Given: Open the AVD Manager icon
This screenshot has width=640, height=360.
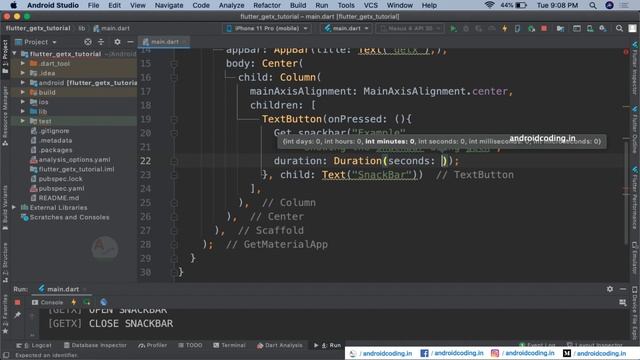Looking at the screenshot, I should tap(590, 29).
